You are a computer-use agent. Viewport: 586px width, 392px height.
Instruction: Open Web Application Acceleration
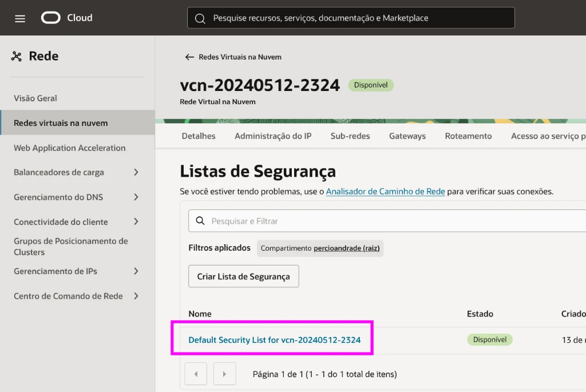coord(69,148)
